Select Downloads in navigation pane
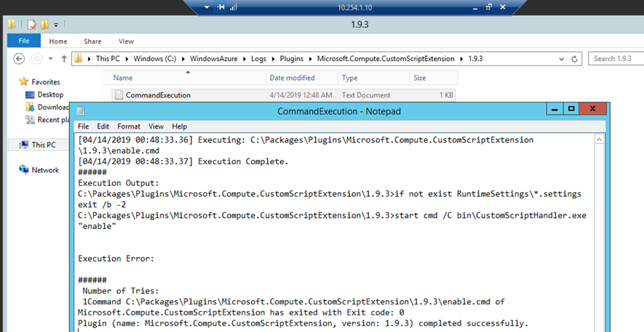The image size is (644, 332). (x=54, y=108)
